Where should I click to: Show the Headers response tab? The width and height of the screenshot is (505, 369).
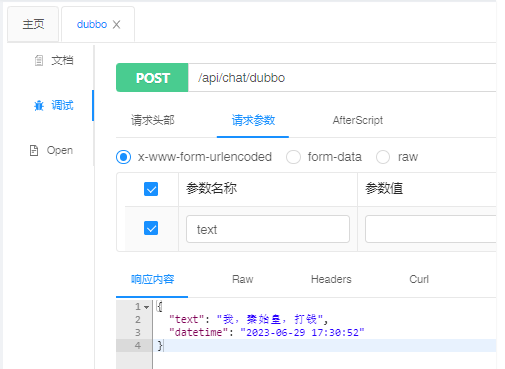coord(331,279)
